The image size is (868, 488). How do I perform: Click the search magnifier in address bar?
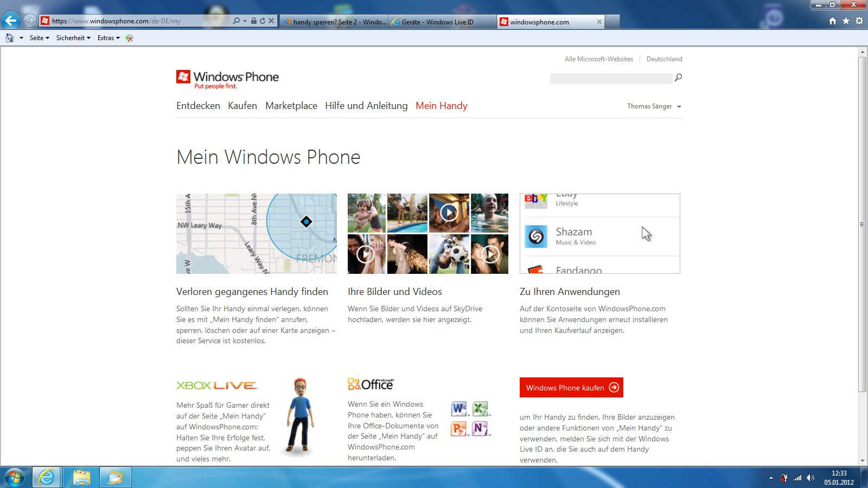237,21
